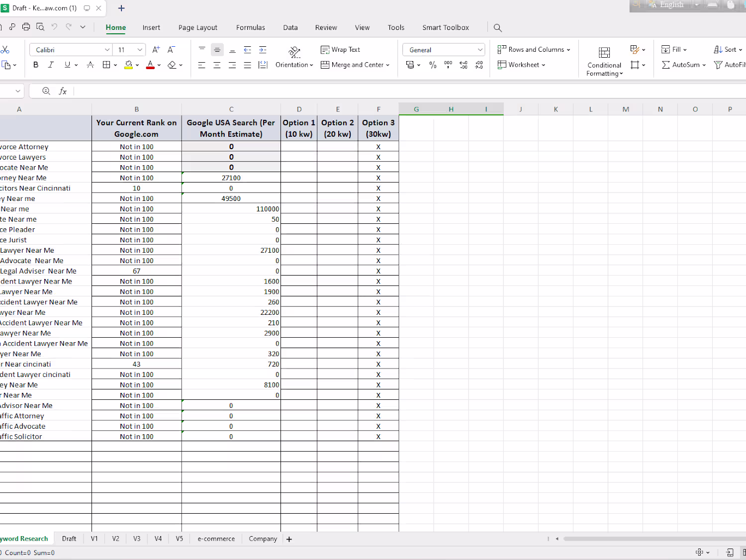The image size is (746, 560).
Task: Click the distributed alignment icon
Action: (263, 65)
